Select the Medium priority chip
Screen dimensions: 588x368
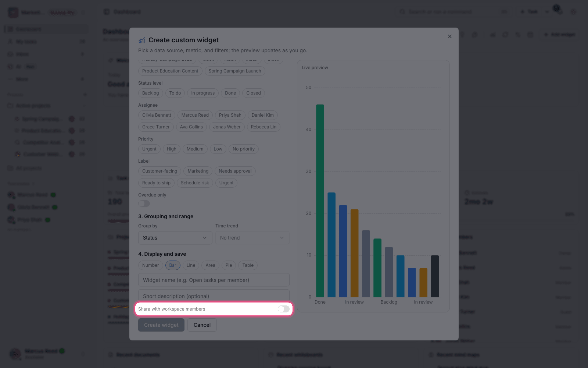[x=195, y=149]
